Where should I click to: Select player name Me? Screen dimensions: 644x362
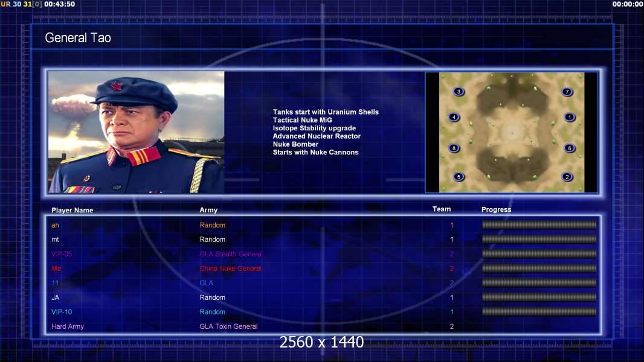pos(56,268)
